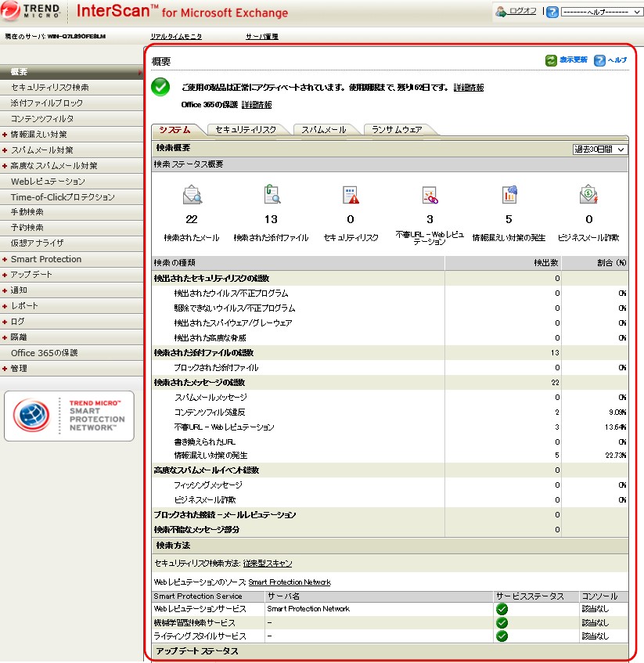Open the ヘルプ dropdown at top right
644x663 pixels.
(599, 11)
